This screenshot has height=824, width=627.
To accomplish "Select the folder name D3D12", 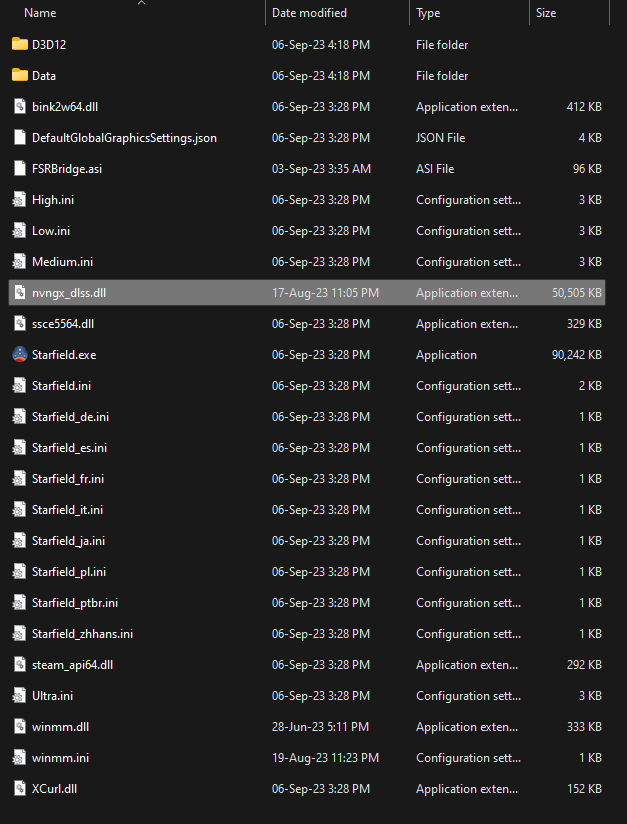I will 49,45.
